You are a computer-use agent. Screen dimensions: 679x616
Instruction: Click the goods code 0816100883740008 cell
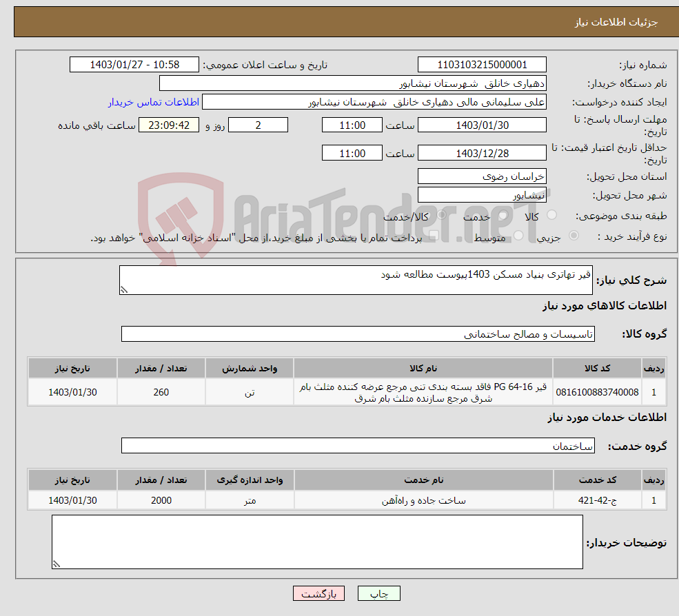click(x=597, y=392)
